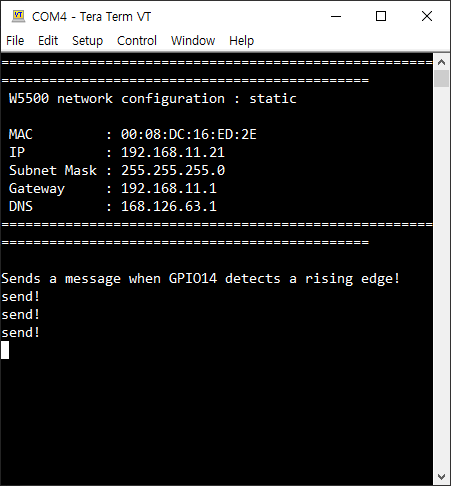Open the Window menu
The image size is (451, 486).
[193, 41]
